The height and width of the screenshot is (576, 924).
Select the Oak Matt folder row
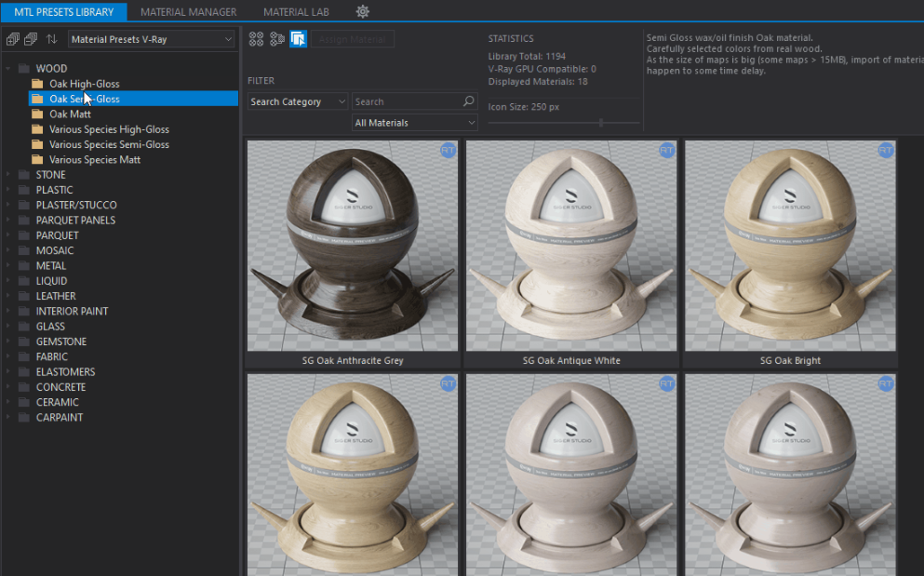[x=133, y=114]
